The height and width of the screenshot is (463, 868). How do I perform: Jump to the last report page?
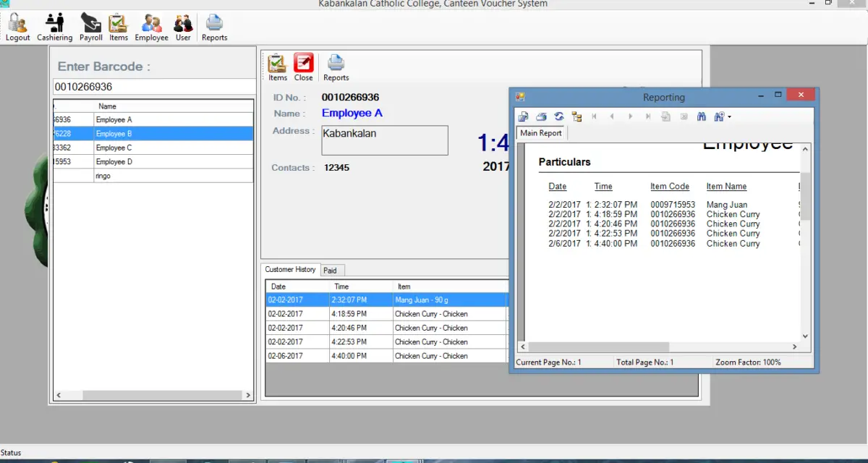[x=647, y=116]
